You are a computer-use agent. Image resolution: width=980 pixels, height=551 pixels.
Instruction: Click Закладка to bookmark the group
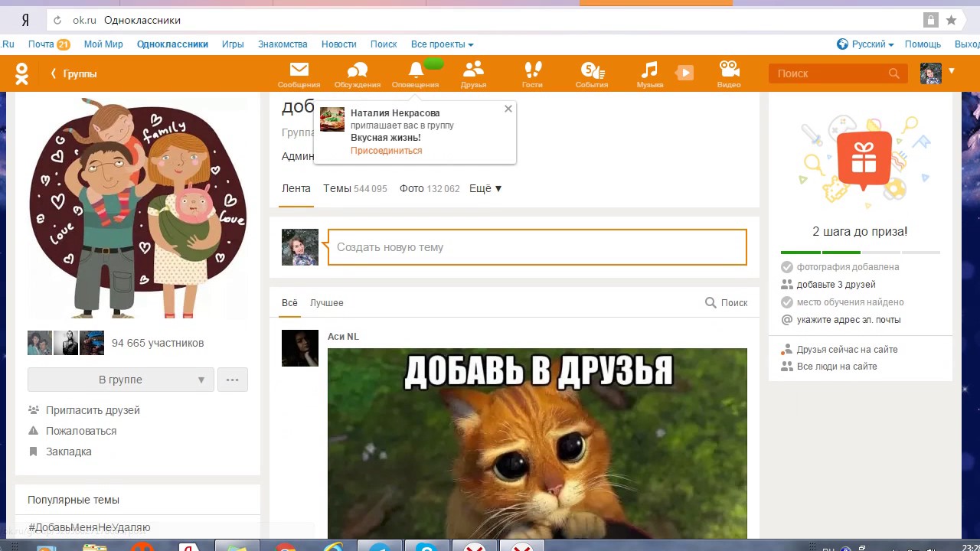tap(69, 452)
